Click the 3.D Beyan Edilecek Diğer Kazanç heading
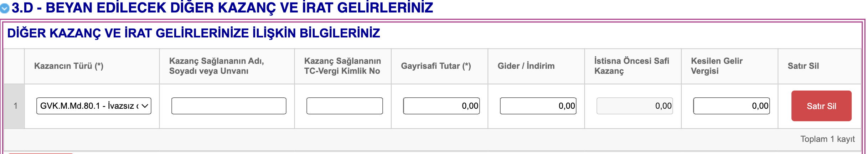The image size is (868, 154). pyautogui.click(x=222, y=8)
